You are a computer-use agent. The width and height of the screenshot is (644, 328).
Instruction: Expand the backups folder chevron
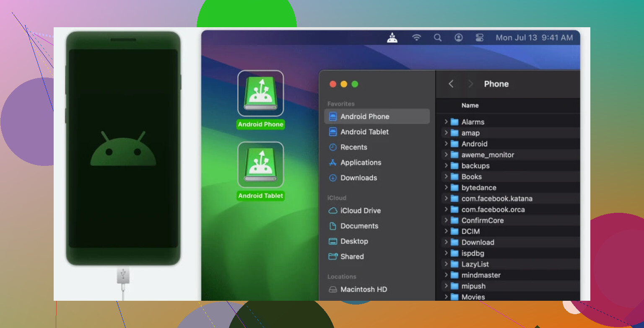pos(446,165)
